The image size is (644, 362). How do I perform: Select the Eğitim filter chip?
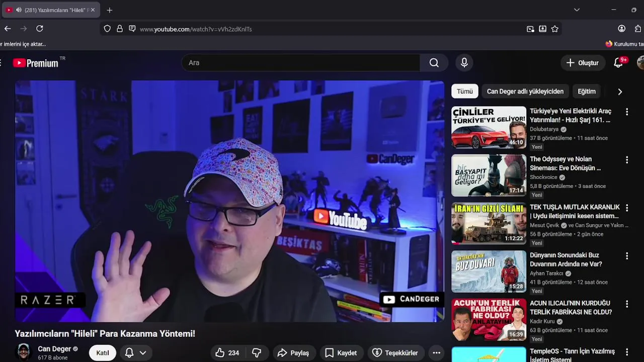[x=587, y=92]
